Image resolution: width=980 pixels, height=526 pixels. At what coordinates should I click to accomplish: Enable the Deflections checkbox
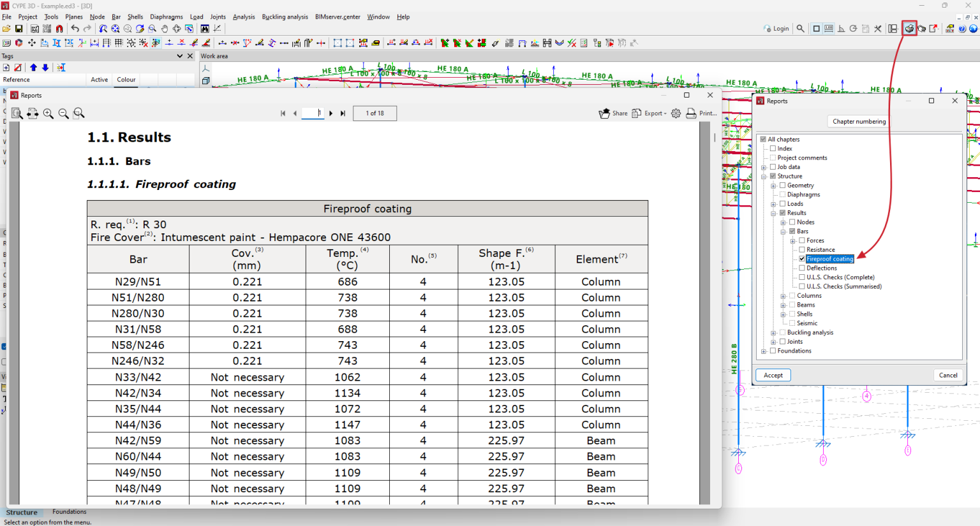click(x=802, y=268)
